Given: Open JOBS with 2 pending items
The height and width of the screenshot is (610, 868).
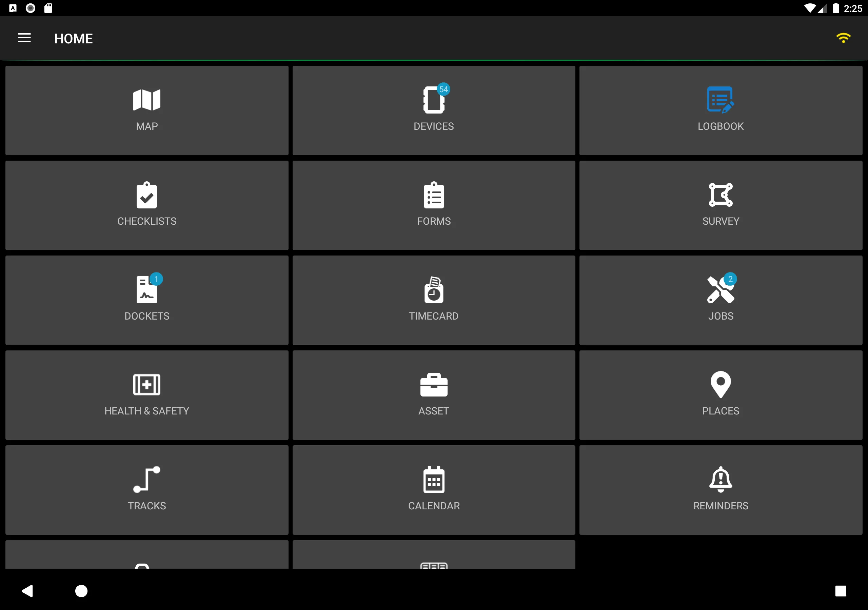Looking at the screenshot, I should coord(721,300).
